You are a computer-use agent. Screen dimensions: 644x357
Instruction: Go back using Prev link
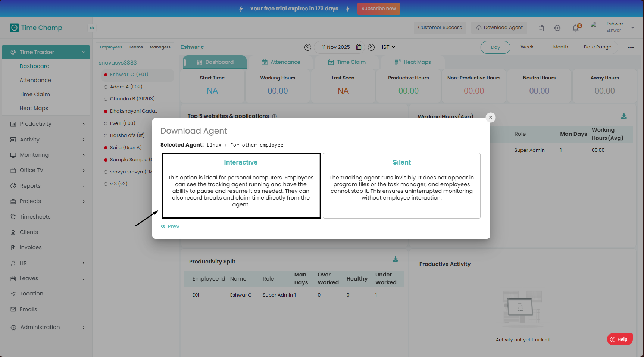170,226
